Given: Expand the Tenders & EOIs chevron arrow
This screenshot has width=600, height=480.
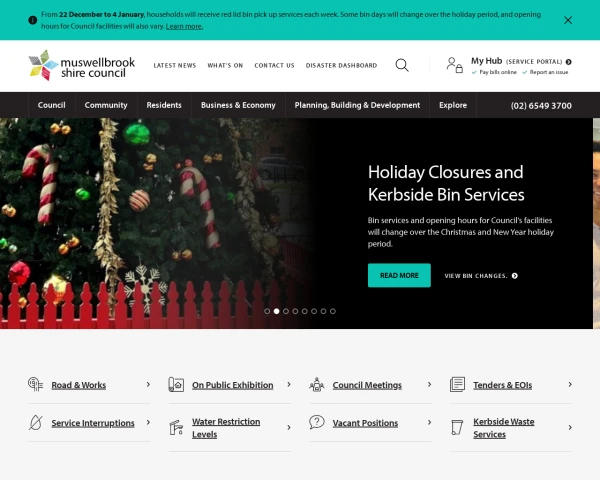Looking at the screenshot, I should (570, 384).
